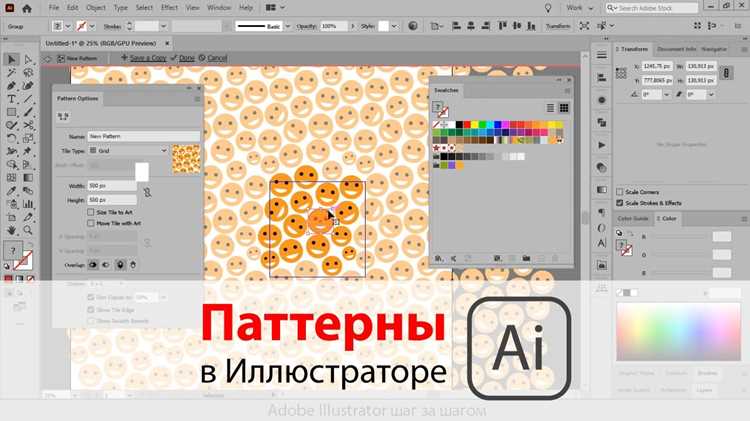The width and height of the screenshot is (750, 421).
Task: Select the Magic Wand tool
Action: [x=11, y=73]
